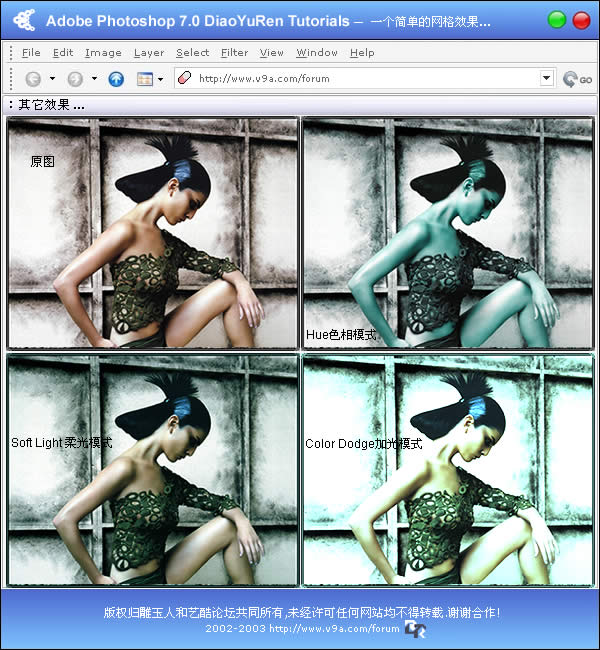Open the Select menu
The height and width of the screenshot is (650, 600).
[192, 53]
